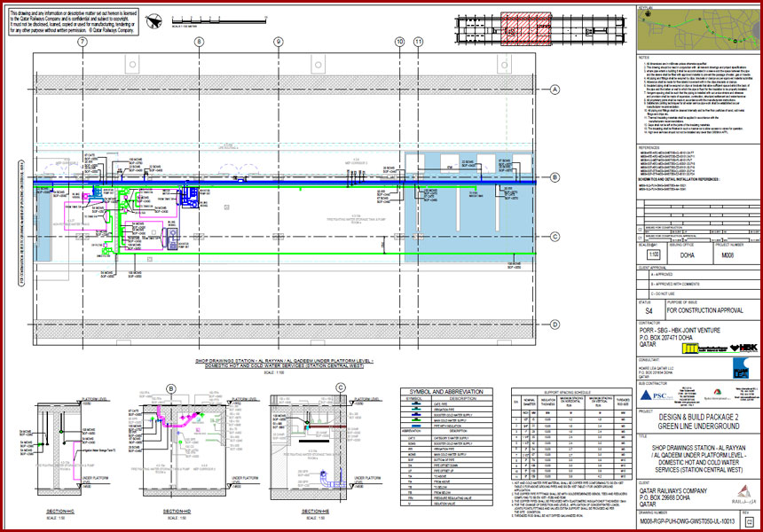
Task: Click the drawing number M008-RGP-PUH-DWG text
Action: pos(688,521)
